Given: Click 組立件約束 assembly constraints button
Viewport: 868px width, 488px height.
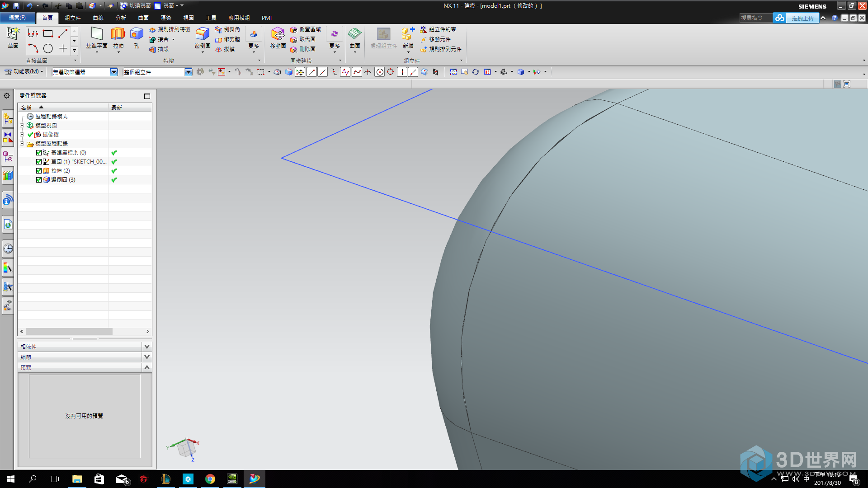Looking at the screenshot, I should [438, 29].
